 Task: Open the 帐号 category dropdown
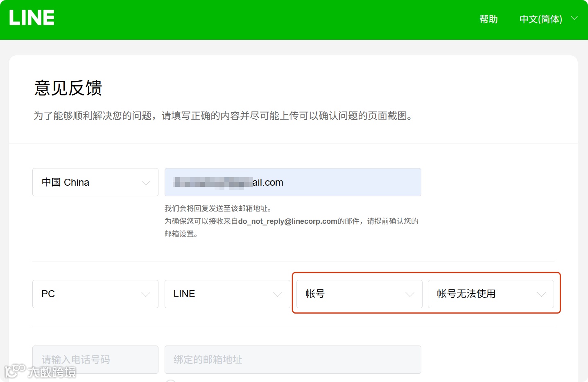pyautogui.click(x=359, y=294)
